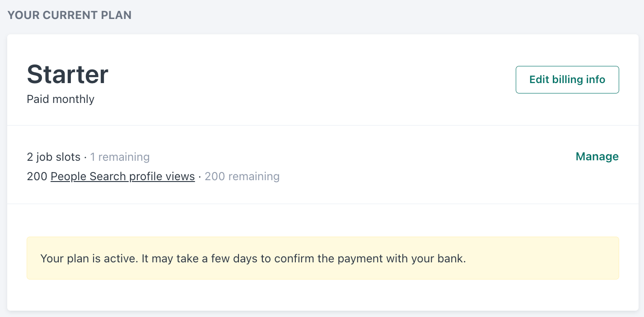Select the Paid monthly billing label
This screenshot has width=644, height=317.
click(x=61, y=99)
